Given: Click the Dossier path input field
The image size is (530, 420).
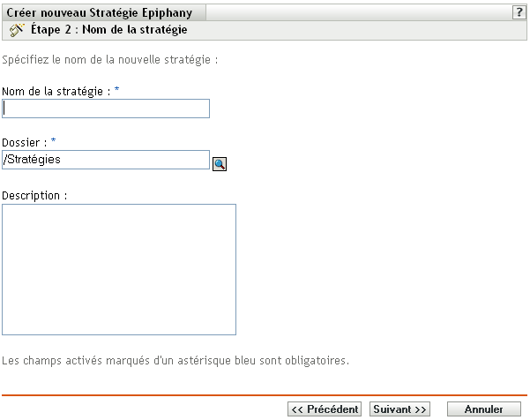Looking at the screenshot, I should [x=106, y=160].
